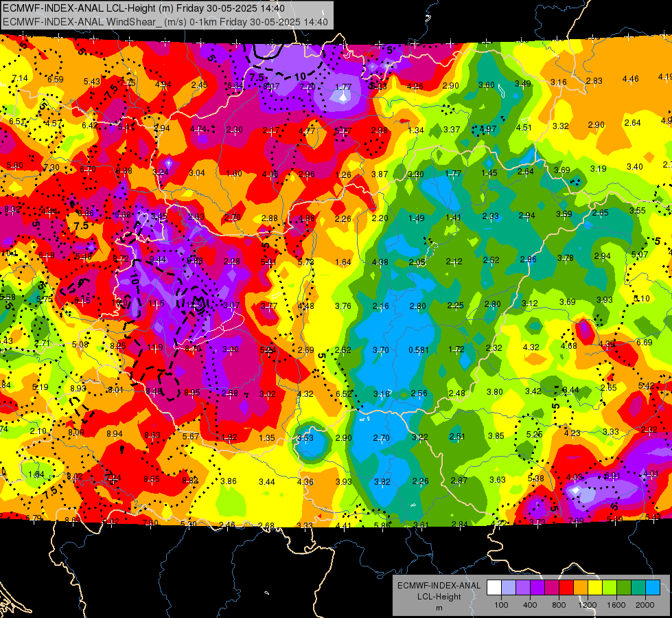Click the wind shear value 4.38
Screen dimensions: 672x618
point(380,262)
